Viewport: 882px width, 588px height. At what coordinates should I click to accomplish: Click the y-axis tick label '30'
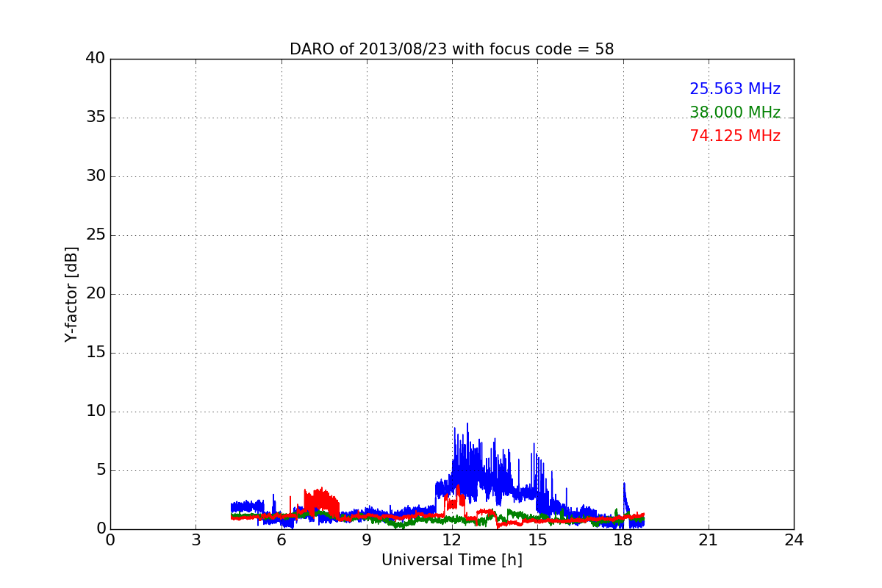pos(96,176)
